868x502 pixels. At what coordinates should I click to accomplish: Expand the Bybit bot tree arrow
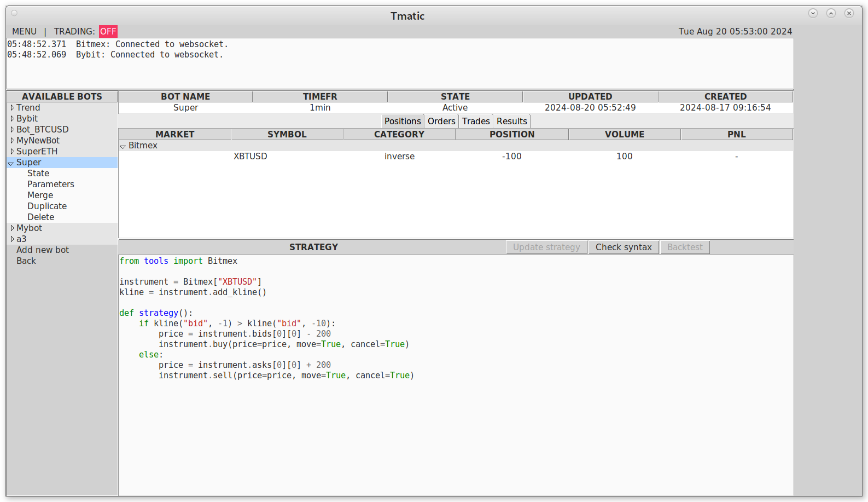12,119
